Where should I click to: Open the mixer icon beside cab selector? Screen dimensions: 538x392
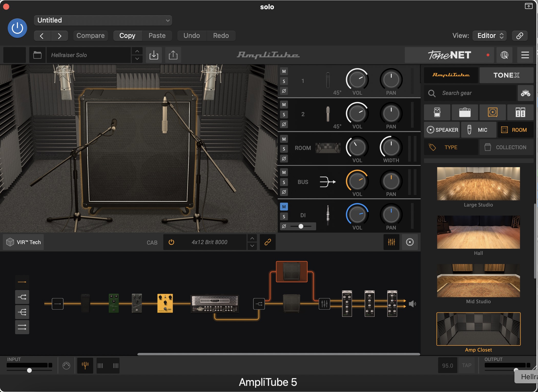click(391, 242)
